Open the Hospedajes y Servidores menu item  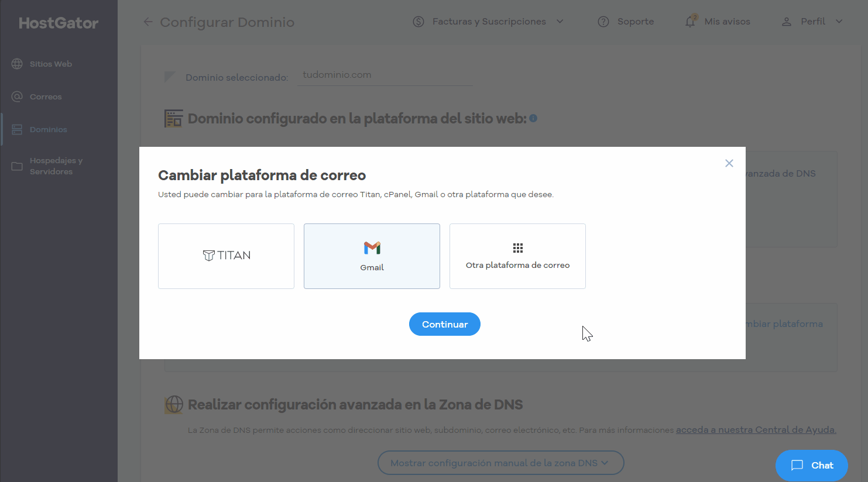(x=59, y=166)
